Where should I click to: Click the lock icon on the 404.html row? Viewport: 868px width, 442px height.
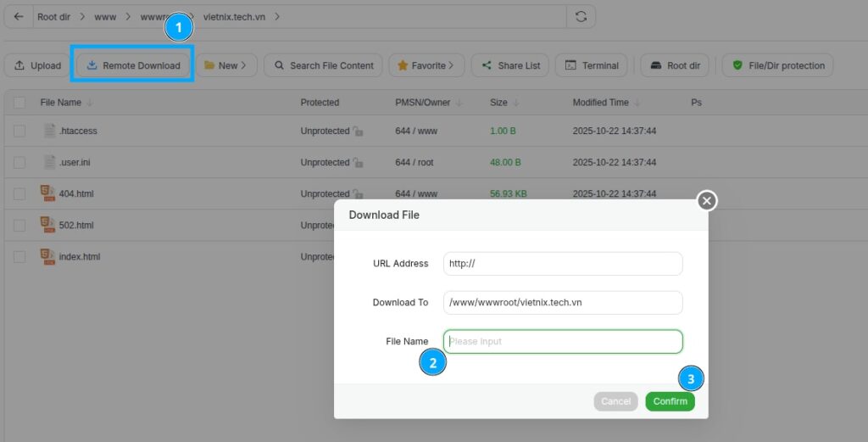tap(359, 194)
